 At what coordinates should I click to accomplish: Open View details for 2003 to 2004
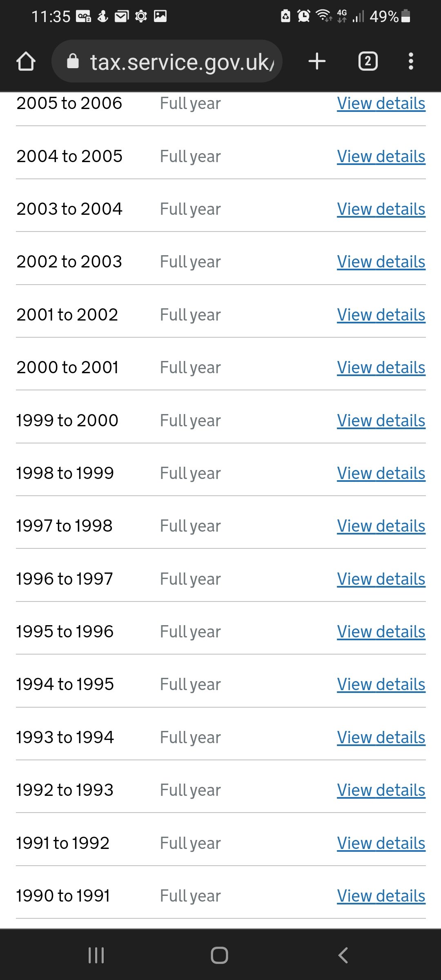(x=381, y=209)
